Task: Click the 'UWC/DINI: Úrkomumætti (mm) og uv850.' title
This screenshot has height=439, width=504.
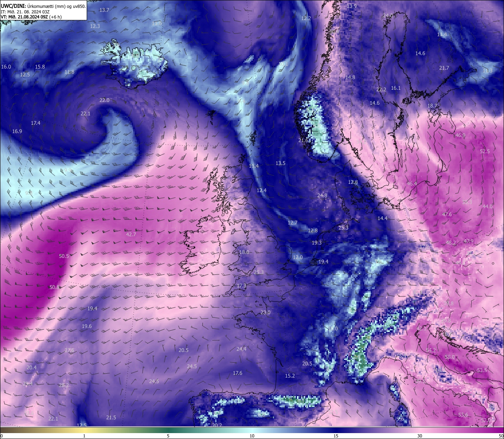Action: coord(43,6)
